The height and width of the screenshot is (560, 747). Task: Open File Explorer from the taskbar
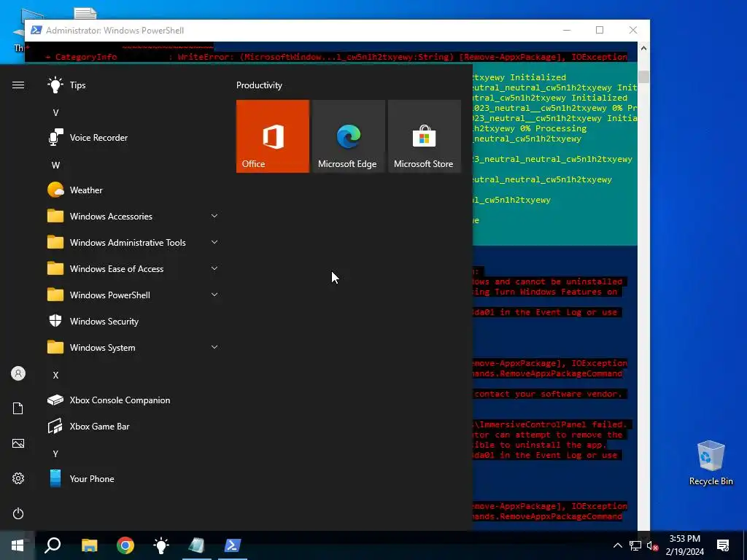(x=89, y=545)
